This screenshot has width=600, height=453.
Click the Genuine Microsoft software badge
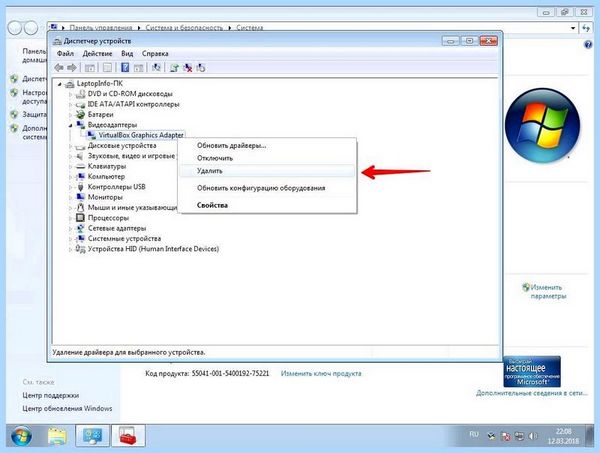532,372
